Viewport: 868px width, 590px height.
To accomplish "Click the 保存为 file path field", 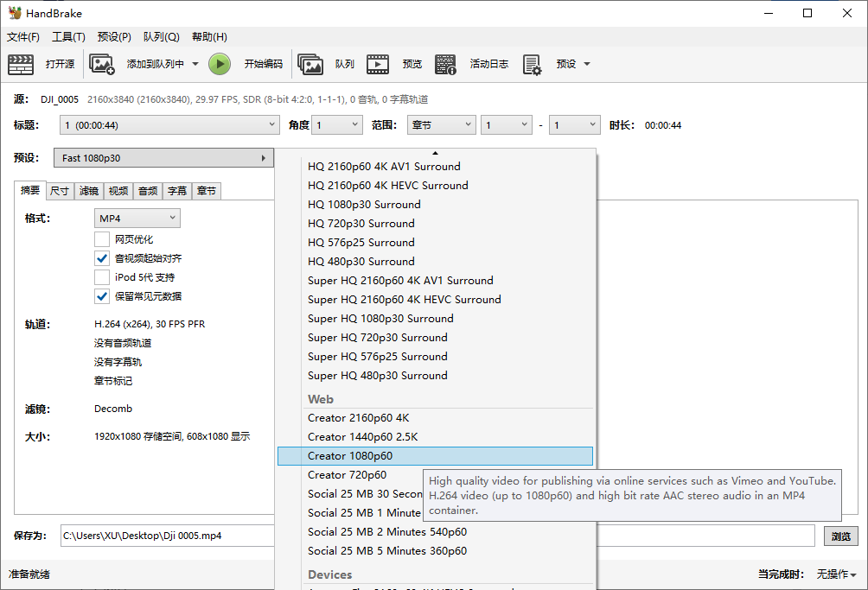I will [164, 536].
